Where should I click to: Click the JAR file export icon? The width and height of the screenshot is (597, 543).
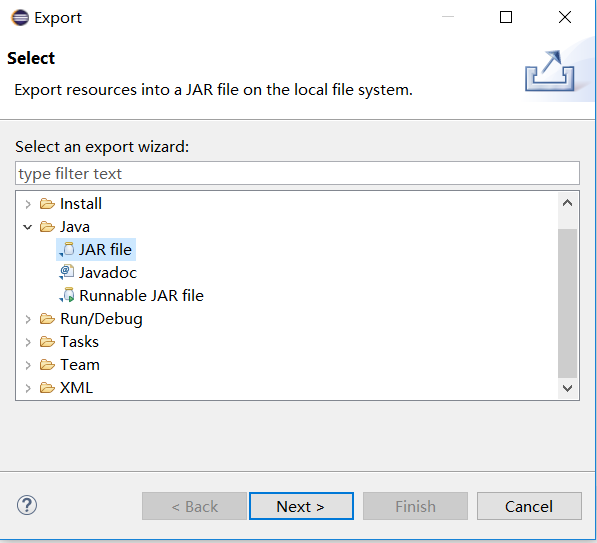pyautogui.click(x=67, y=249)
